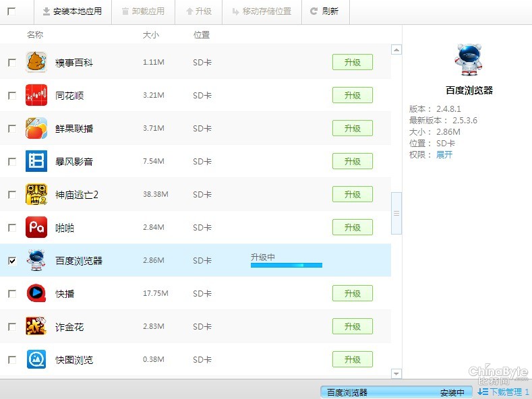Screen dimensions: 532x399
Task: Check the 糗事百科 checkbox
Action: coord(12,63)
